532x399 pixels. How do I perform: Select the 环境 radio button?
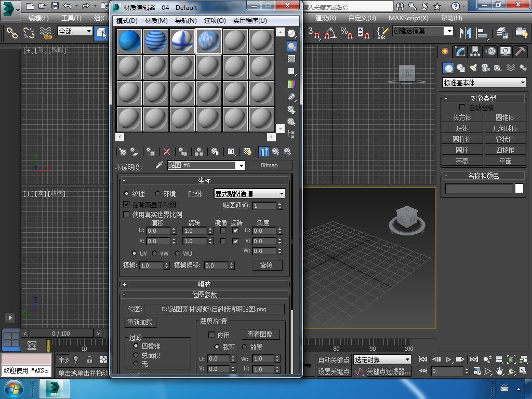(157, 194)
